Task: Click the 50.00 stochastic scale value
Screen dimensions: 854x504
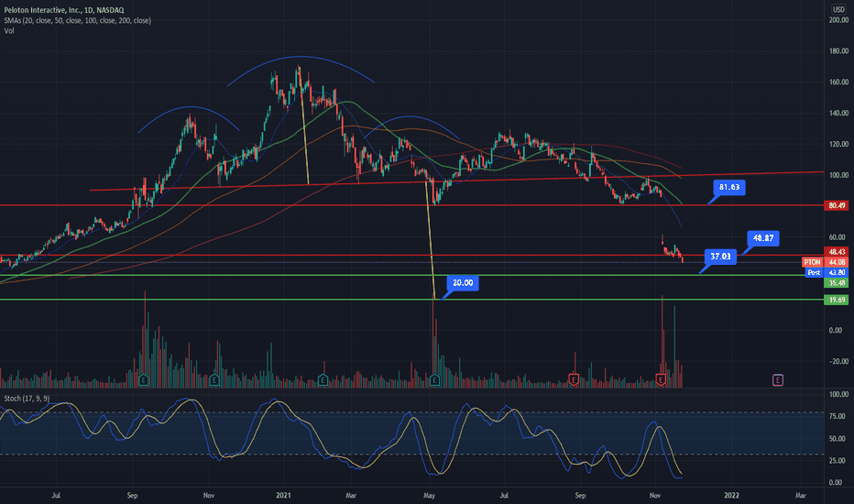Action: [838, 438]
